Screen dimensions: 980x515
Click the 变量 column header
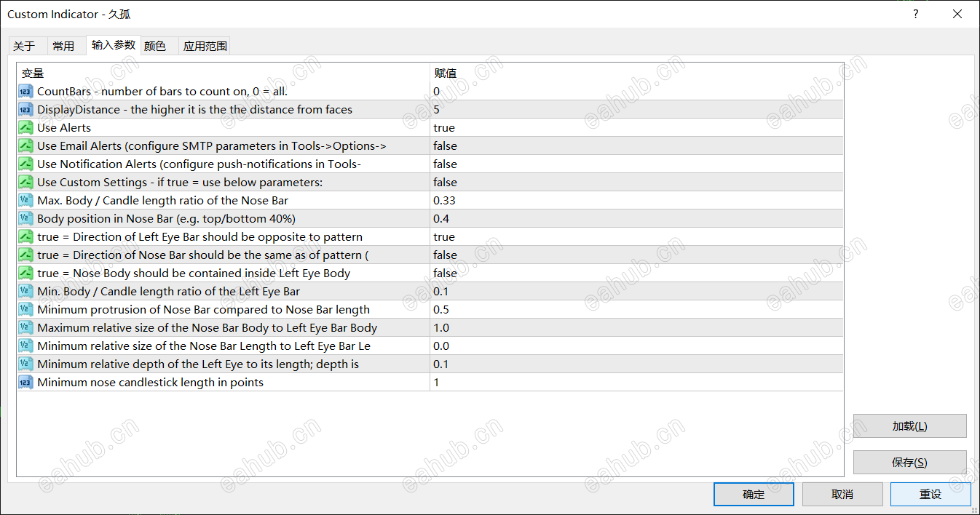33,73
